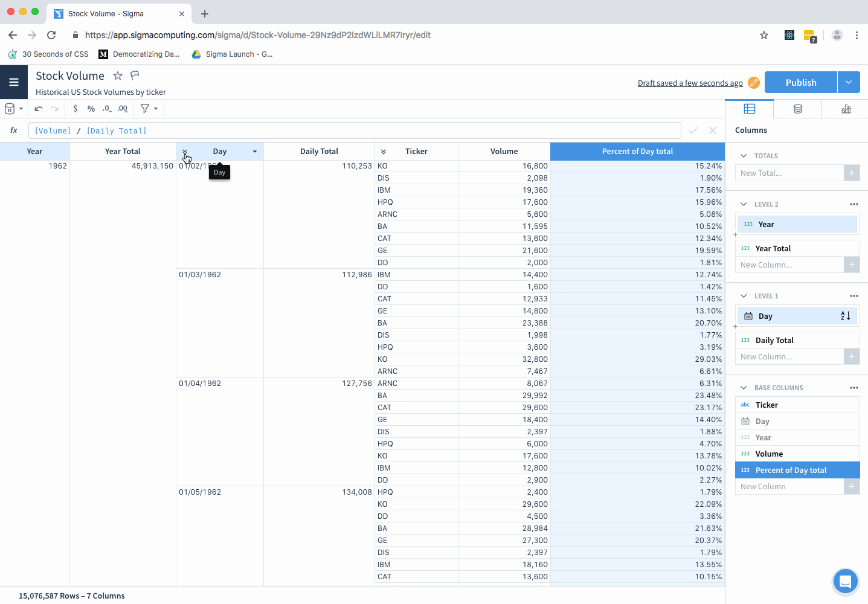Decrease decimal places
This screenshot has width=868, height=604.
[107, 109]
